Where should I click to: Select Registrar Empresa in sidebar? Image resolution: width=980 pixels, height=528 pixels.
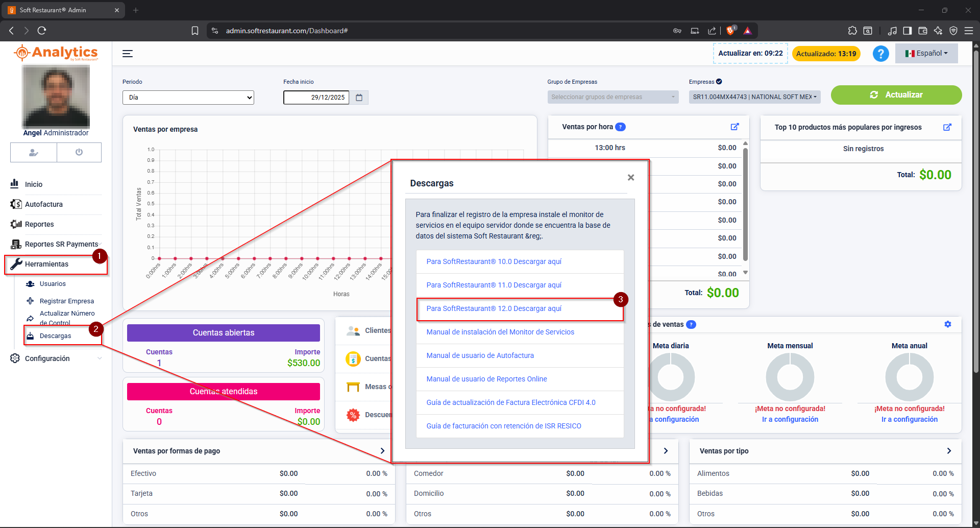click(67, 301)
